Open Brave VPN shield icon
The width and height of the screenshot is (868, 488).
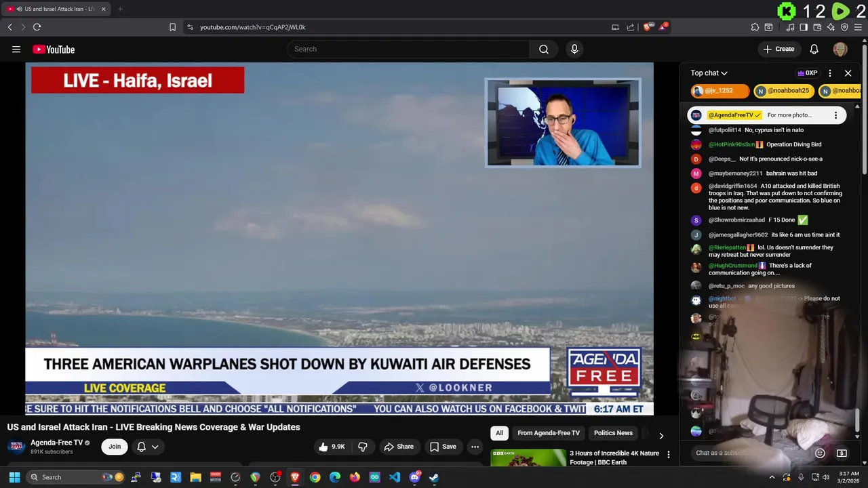844,27
